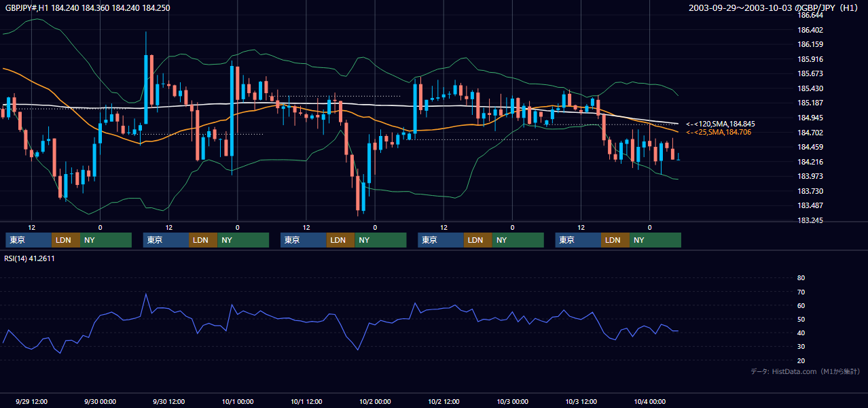Click the 9/29 12:00 date label

coord(31,401)
